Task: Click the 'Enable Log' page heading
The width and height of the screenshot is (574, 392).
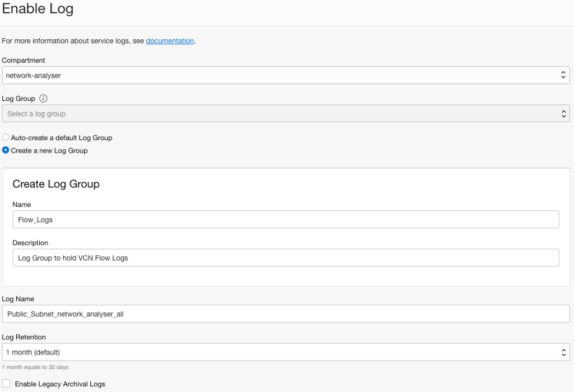Action: click(38, 9)
